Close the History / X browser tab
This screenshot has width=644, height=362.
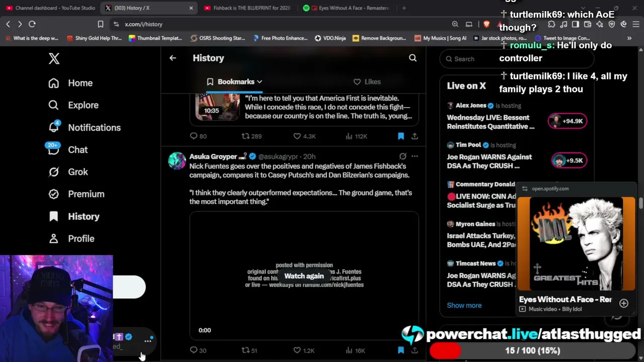(191, 8)
